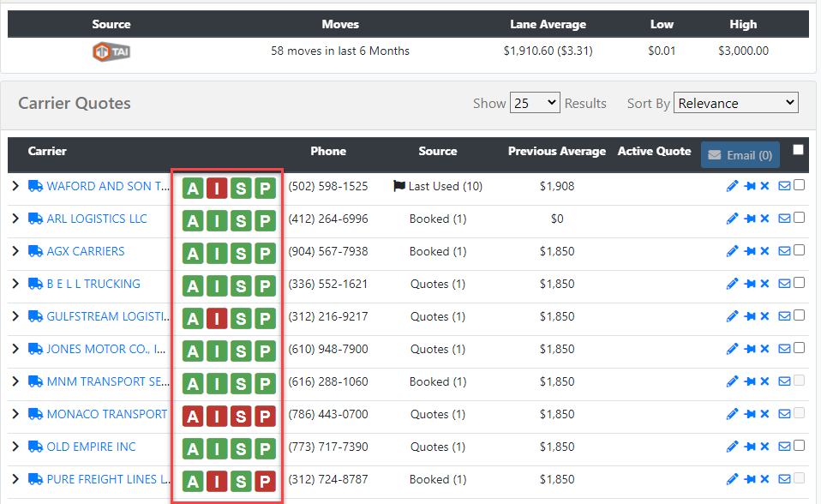Edit GULFSTREAM LOGISTI.. quote with pencil icon

click(x=732, y=316)
